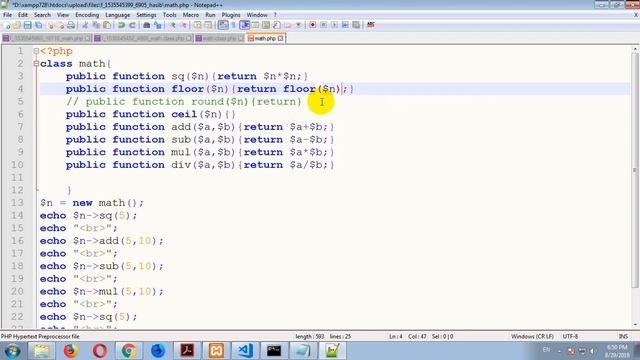Open the Window menu
640x360 pixels.
coord(257,15)
